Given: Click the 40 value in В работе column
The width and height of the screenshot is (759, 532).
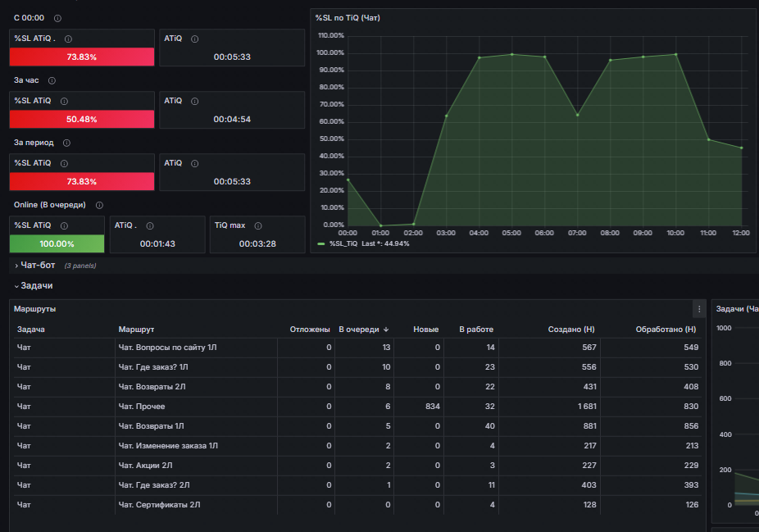Looking at the screenshot, I should (x=490, y=426).
